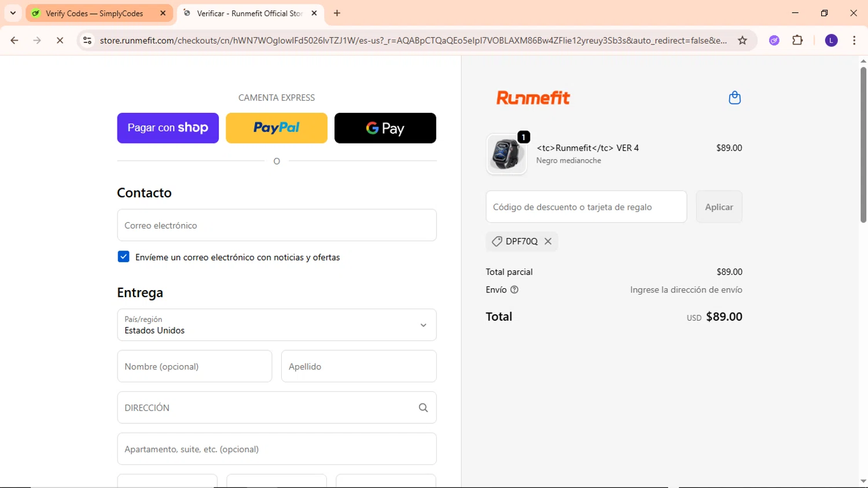The width and height of the screenshot is (868, 488).
Task: Focus the Correo electrónico field
Action: point(277,225)
